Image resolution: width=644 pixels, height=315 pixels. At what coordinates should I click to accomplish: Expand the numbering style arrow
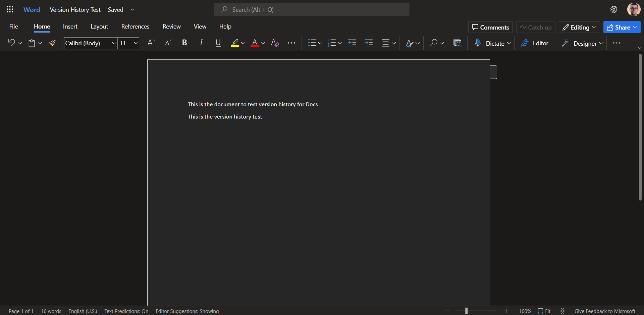[x=340, y=43]
